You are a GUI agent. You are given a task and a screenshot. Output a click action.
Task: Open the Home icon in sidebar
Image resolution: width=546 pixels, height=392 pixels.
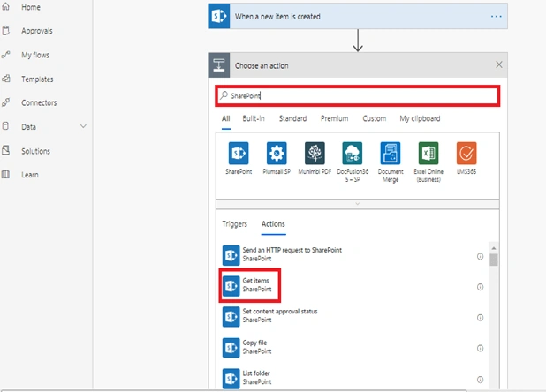pyautogui.click(x=6, y=6)
